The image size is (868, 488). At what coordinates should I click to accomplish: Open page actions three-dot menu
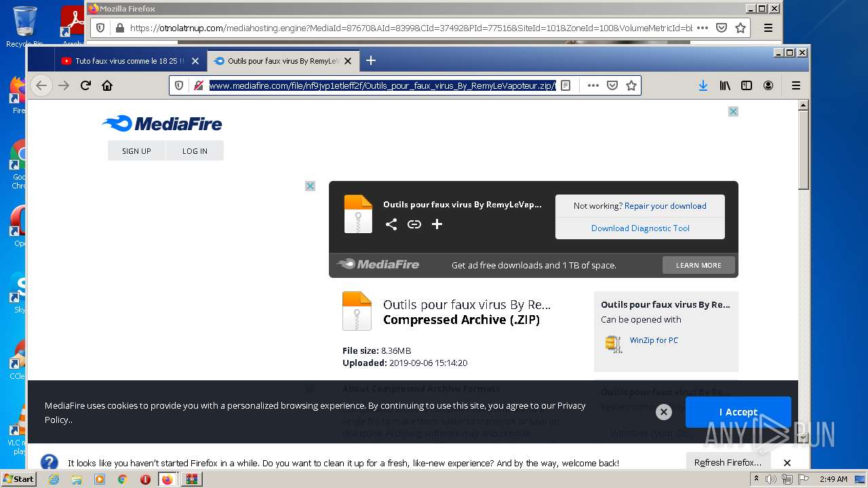click(593, 85)
